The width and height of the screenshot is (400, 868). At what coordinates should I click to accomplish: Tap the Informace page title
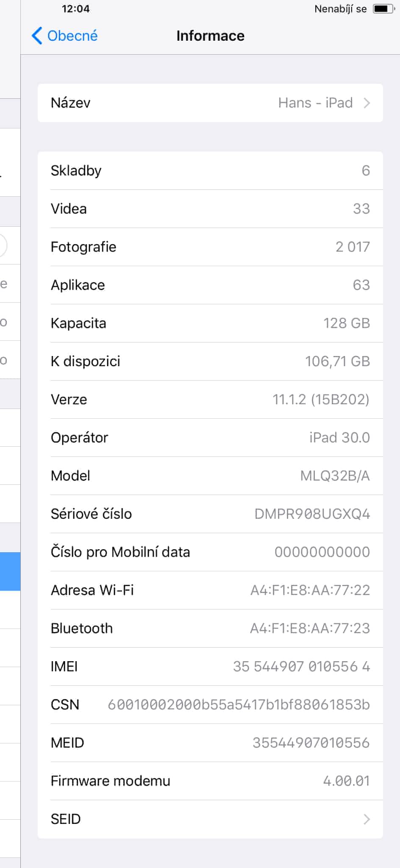click(210, 36)
